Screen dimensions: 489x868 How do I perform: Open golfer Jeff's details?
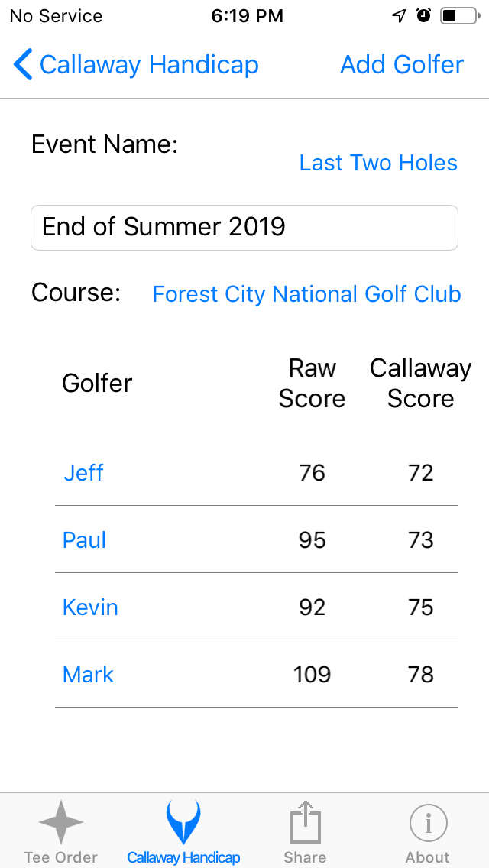[x=83, y=472]
